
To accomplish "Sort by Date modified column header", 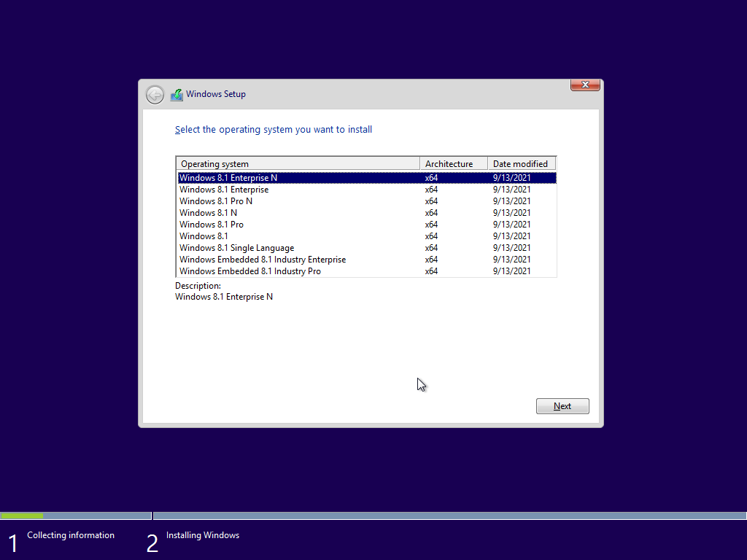I will click(522, 164).
